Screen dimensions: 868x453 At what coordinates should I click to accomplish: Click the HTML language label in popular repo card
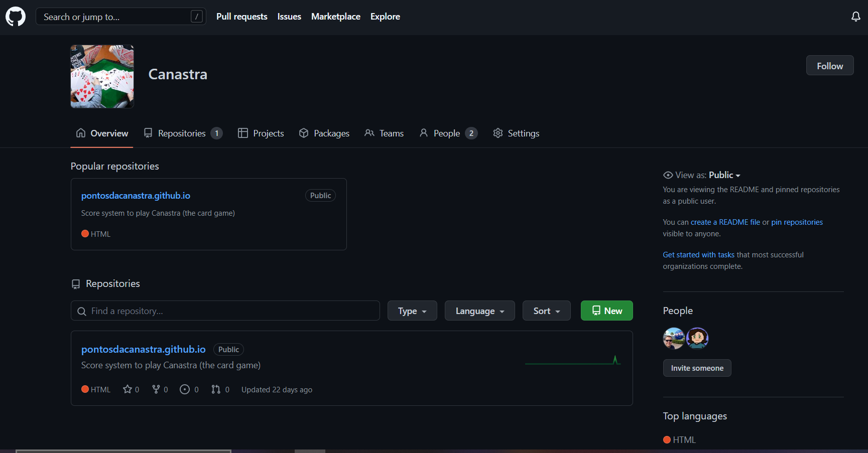click(x=96, y=234)
